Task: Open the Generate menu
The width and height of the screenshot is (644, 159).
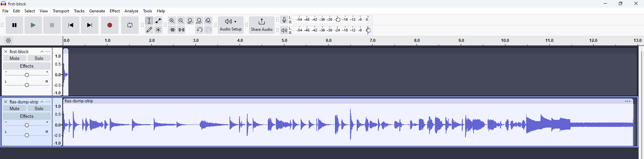Action: [x=97, y=11]
